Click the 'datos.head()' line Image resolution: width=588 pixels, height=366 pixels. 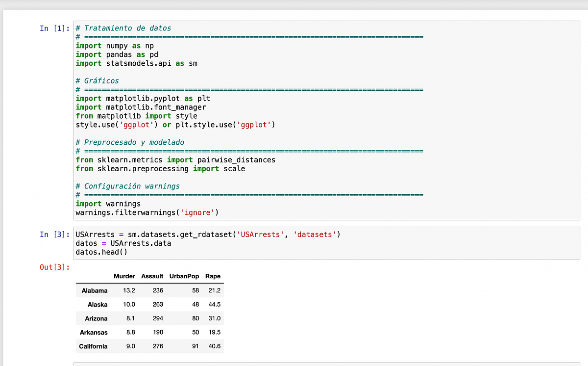[102, 252]
